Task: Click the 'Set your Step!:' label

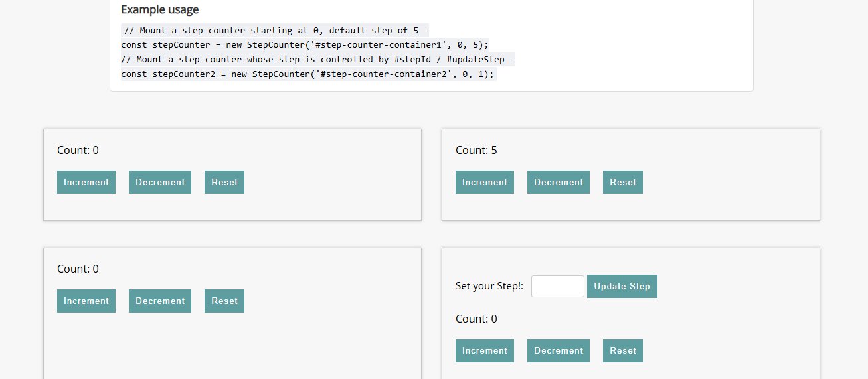Action: (x=489, y=286)
